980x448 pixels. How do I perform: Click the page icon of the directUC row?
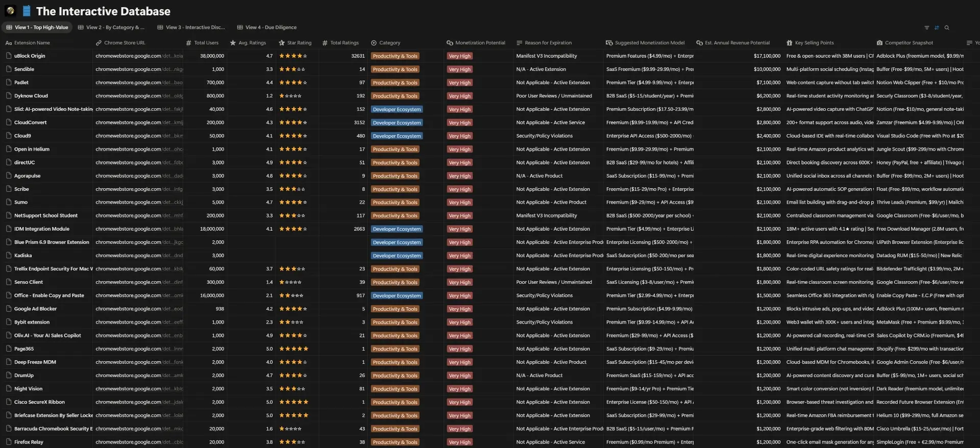[9, 162]
